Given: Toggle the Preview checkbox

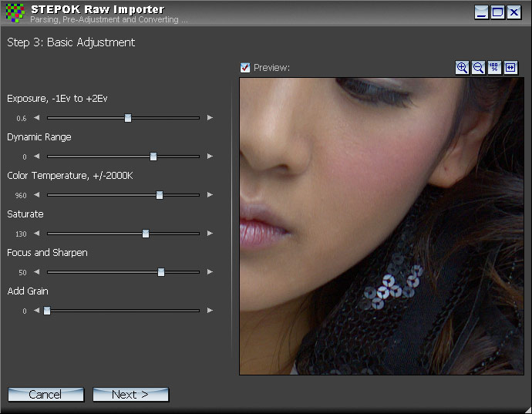Looking at the screenshot, I should [x=245, y=68].
